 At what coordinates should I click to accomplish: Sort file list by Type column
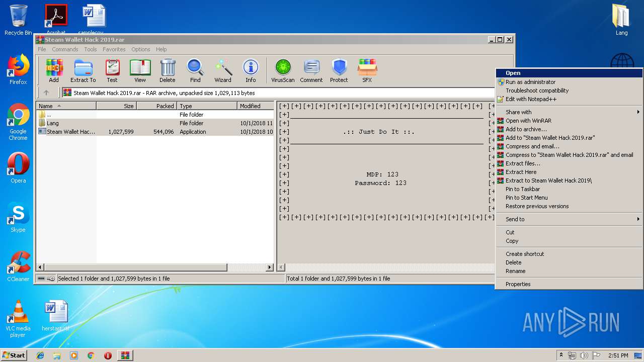pos(207,106)
